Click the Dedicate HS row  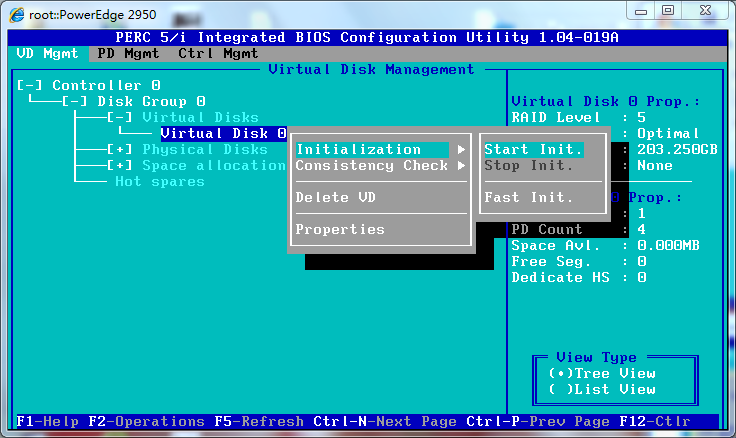pos(579,277)
